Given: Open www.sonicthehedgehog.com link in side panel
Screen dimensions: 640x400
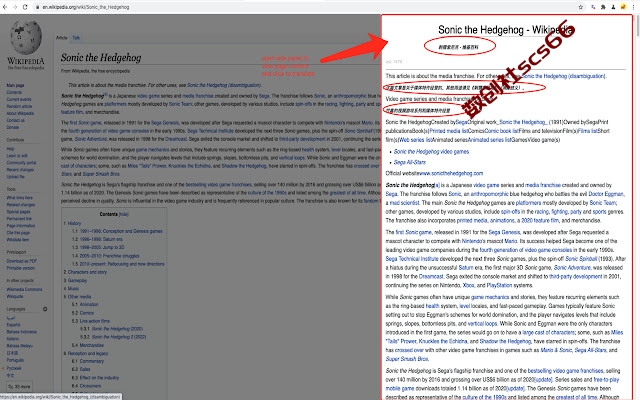Looking at the screenshot, I should point(451,173).
